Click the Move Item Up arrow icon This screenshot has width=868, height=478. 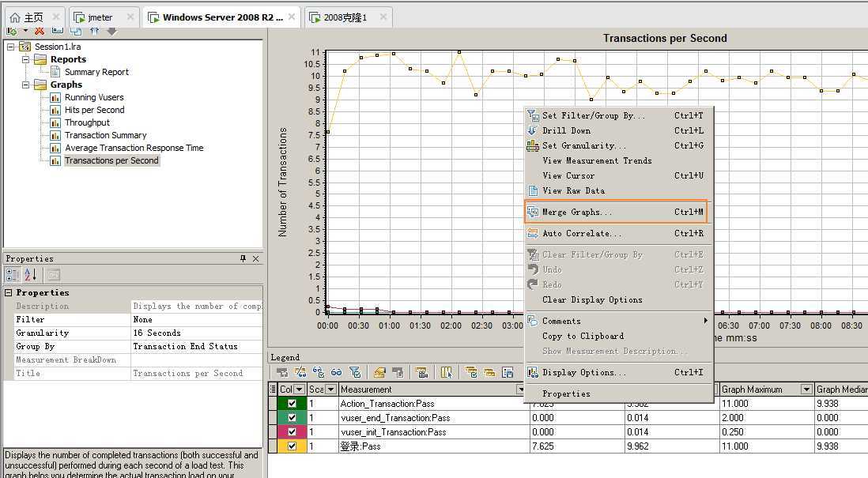click(94, 31)
